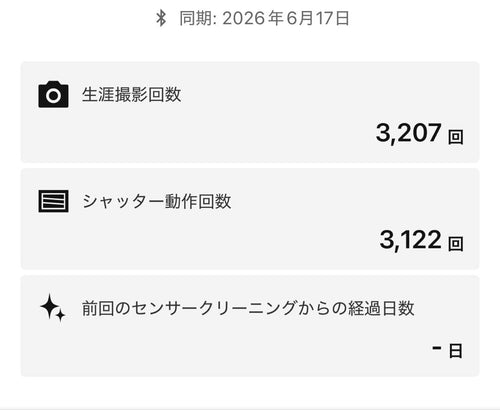The height and width of the screenshot is (410, 500).
Task: Click the 3,122 shutter count value
Action: coord(411,240)
